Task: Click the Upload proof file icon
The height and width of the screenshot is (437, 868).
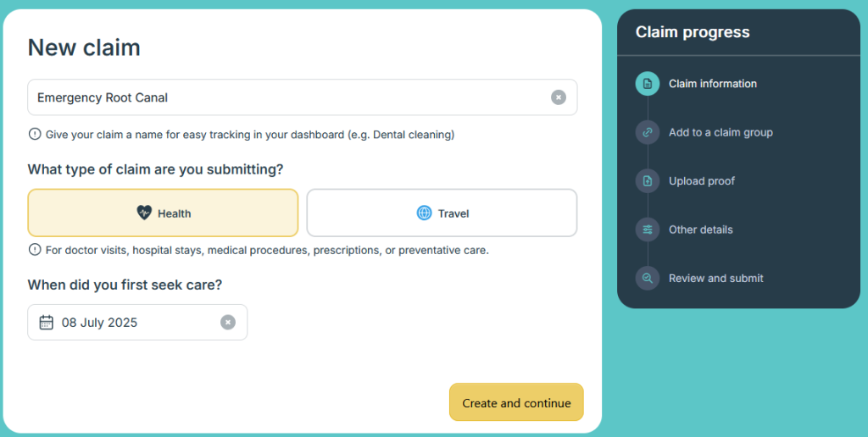Action: coord(648,181)
